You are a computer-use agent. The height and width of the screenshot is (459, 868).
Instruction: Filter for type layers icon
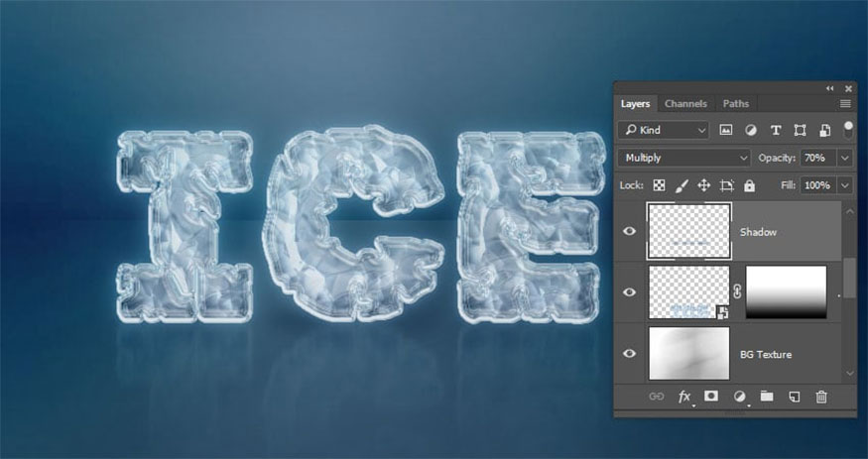pos(776,130)
